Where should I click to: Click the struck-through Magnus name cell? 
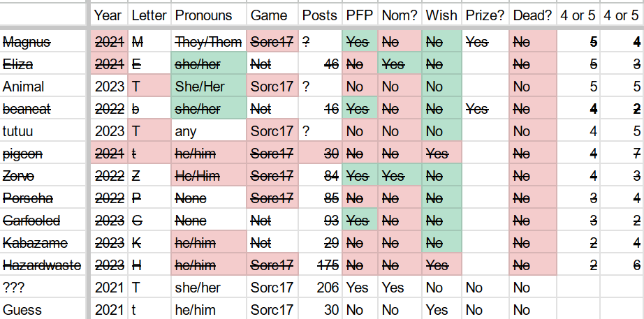43,41
